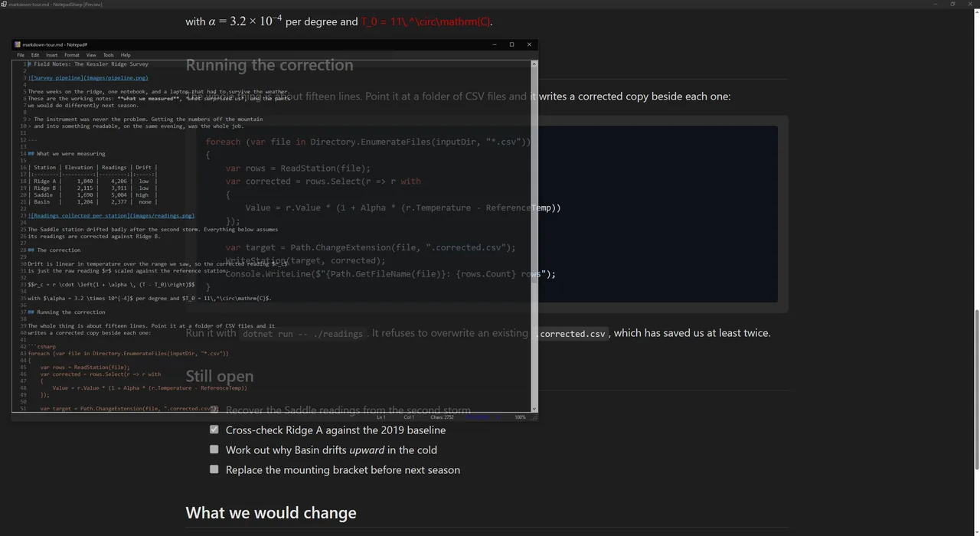Screen dimensions: 980x536
Task: Click the red T_0 formula error in the preview
Action: click(426, 21)
